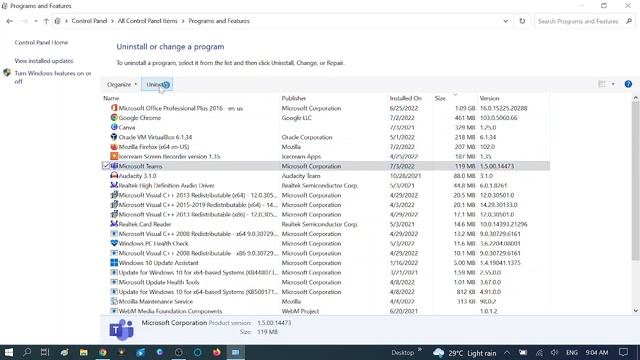This screenshot has height=360, width=640.
Task: Click Control Panel in the breadcrumb path
Action: (x=89, y=21)
